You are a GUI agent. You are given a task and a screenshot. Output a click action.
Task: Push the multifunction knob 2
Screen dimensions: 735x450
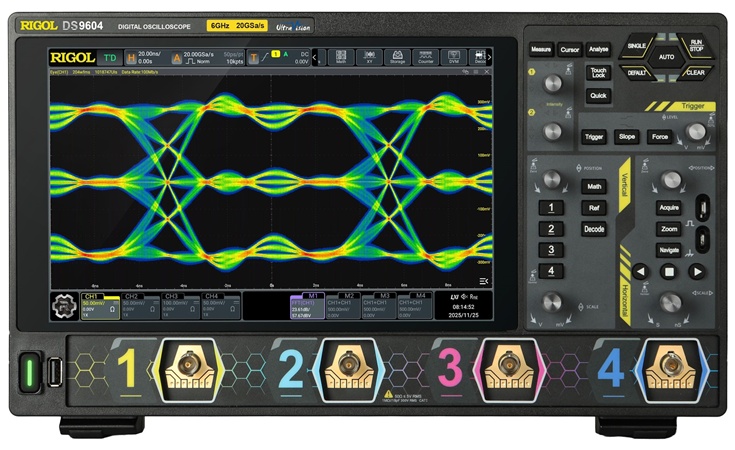tap(553, 131)
